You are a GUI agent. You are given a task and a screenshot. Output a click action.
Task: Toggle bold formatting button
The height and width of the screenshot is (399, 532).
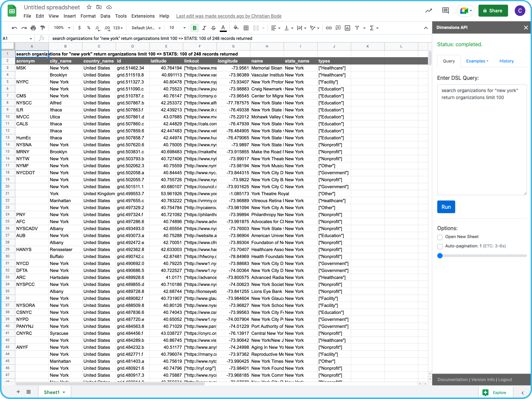[x=195, y=28]
